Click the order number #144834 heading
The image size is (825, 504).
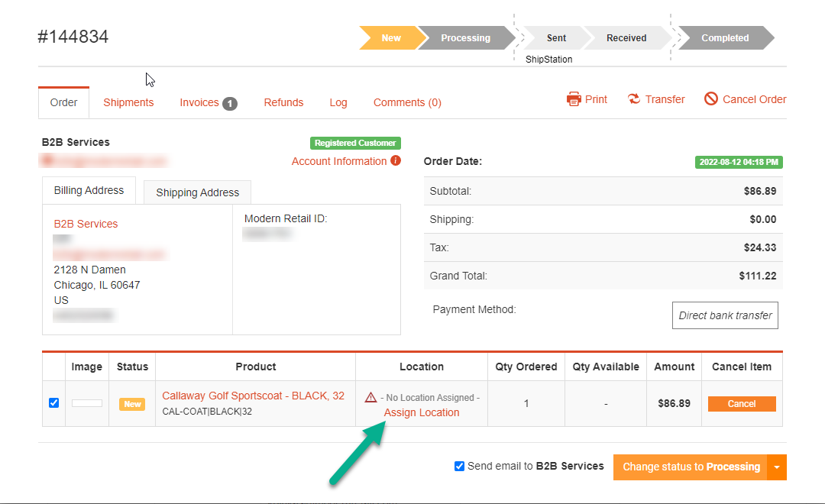(x=73, y=37)
